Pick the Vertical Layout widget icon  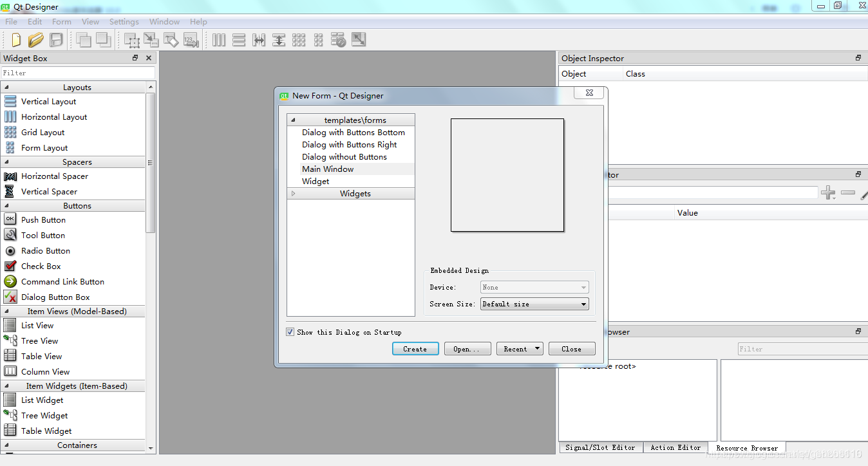[10, 101]
